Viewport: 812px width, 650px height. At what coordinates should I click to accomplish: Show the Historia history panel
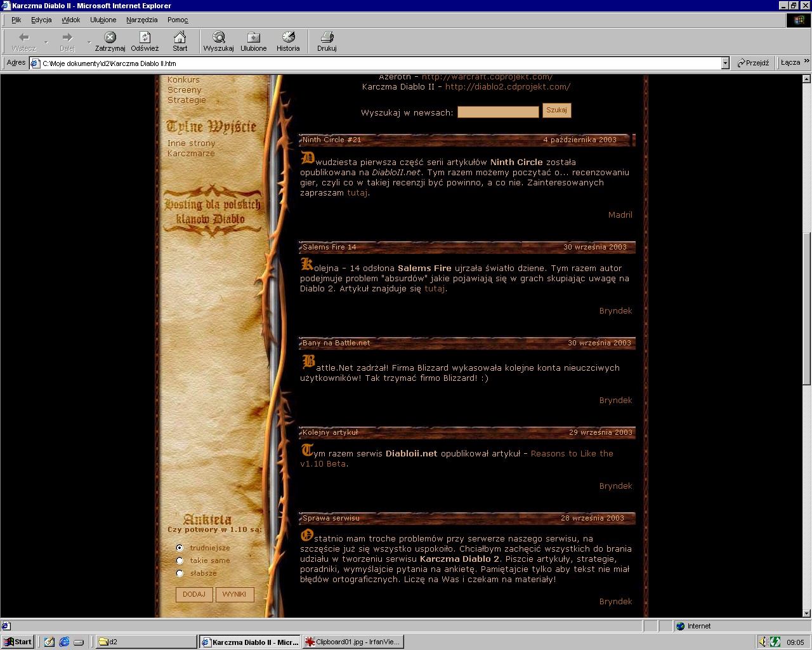point(288,38)
